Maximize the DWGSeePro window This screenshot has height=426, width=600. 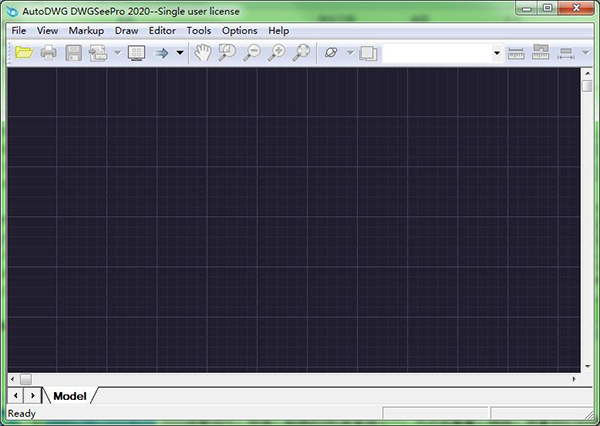click(548, 8)
